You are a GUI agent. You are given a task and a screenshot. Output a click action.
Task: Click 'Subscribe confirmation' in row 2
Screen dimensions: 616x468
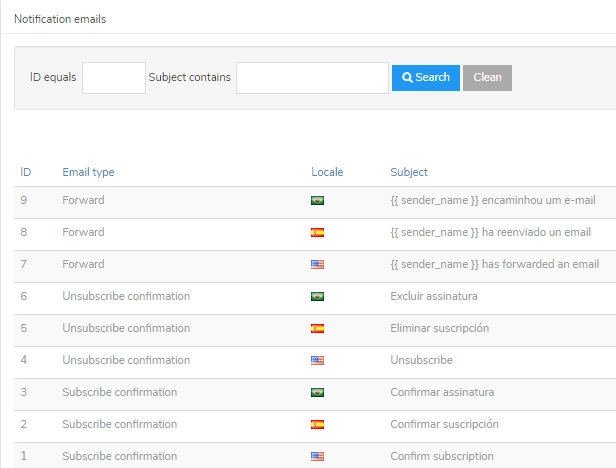120,424
